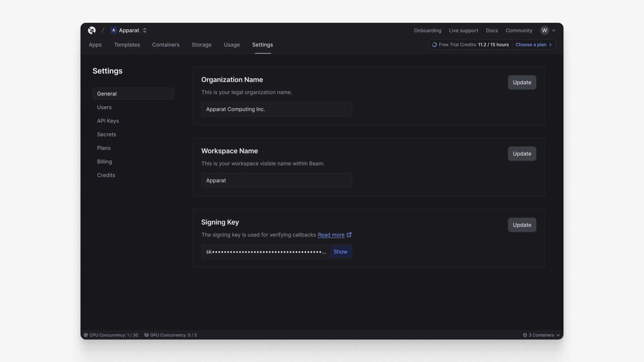Click the CPU Concurrency: 1 / 30 text

114,335
